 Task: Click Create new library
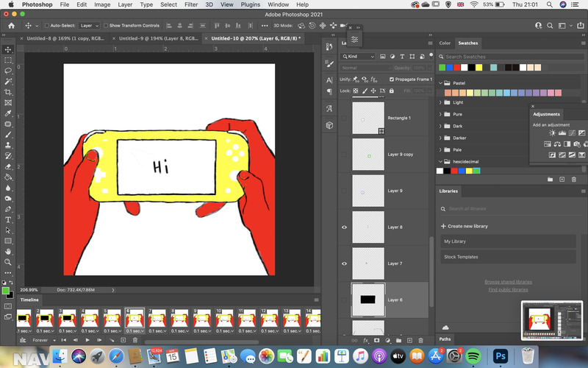tap(465, 226)
